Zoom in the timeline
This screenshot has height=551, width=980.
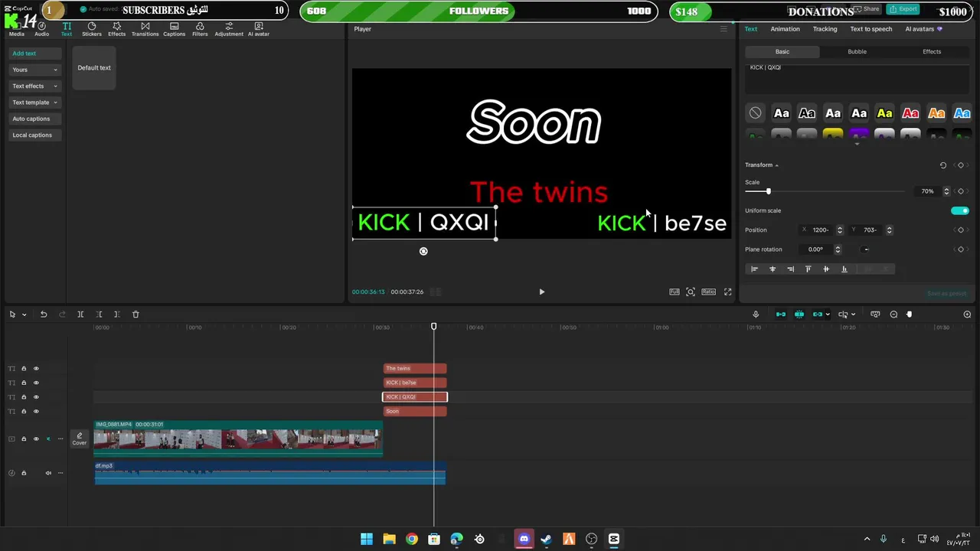[967, 315]
